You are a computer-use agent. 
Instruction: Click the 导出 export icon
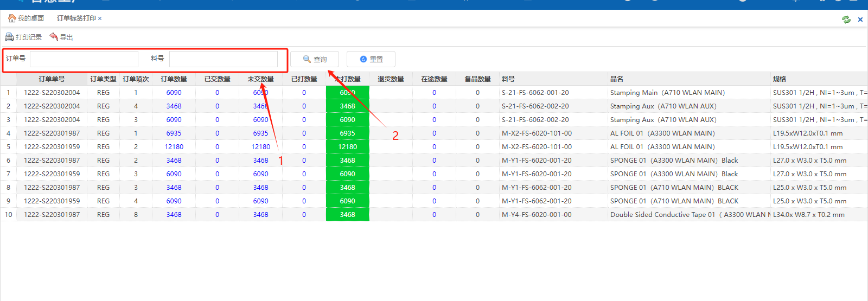[54, 37]
